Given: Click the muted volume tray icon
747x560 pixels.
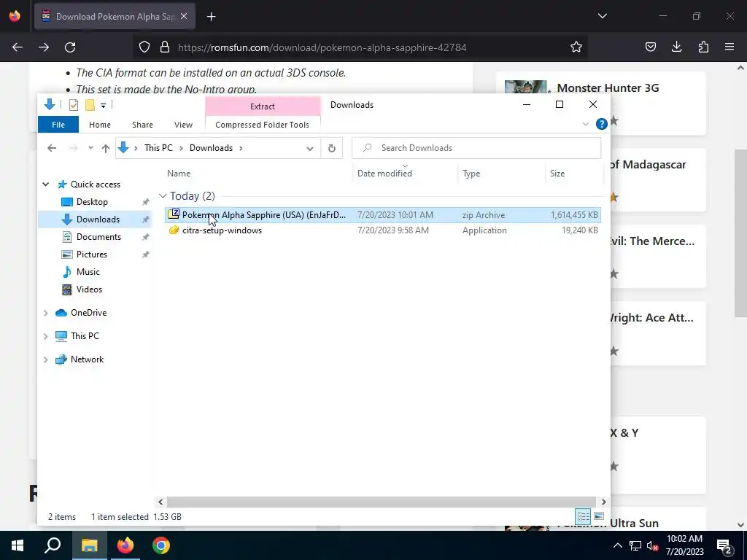Looking at the screenshot, I should coord(652,546).
